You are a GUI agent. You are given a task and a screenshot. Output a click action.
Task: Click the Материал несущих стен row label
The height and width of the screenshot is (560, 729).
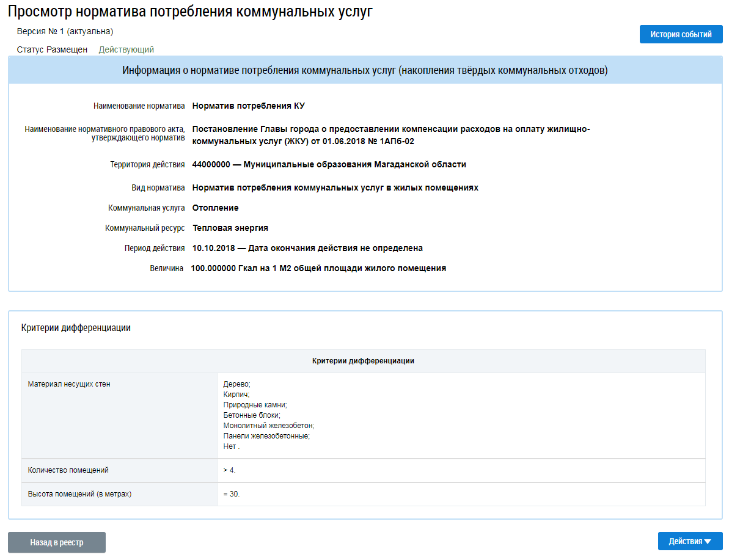(69, 384)
